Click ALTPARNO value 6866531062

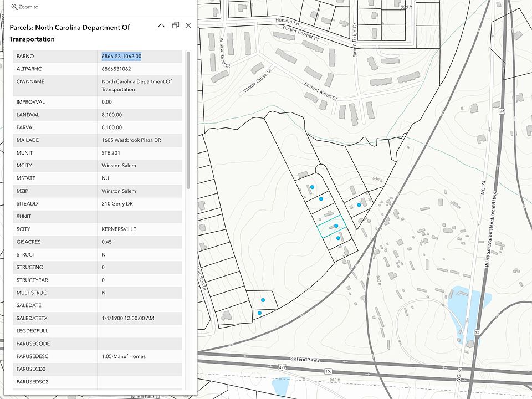pyautogui.click(x=116, y=69)
